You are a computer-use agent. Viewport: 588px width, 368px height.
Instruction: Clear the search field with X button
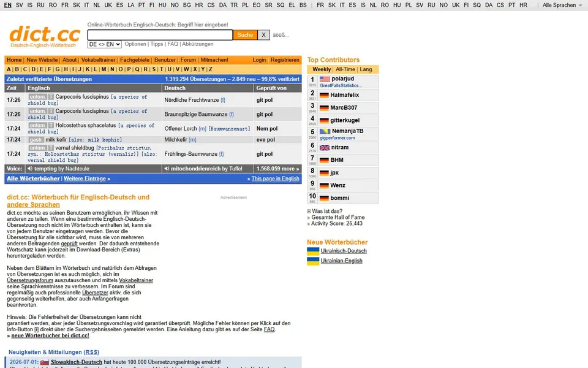click(x=263, y=35)
